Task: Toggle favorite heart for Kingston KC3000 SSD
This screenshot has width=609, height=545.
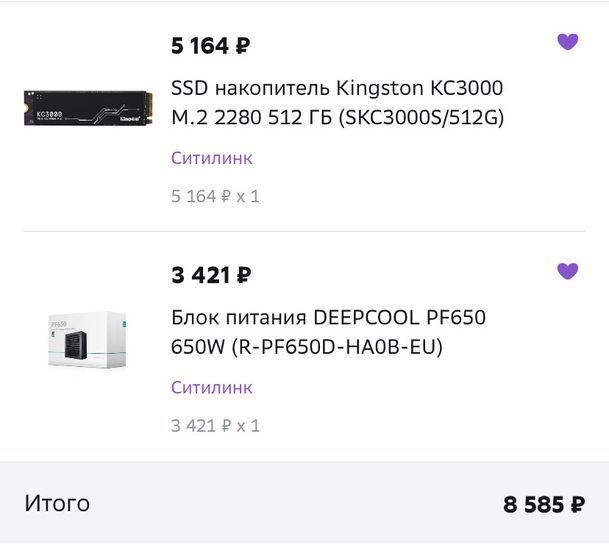Action: click(x=567, y=42)
